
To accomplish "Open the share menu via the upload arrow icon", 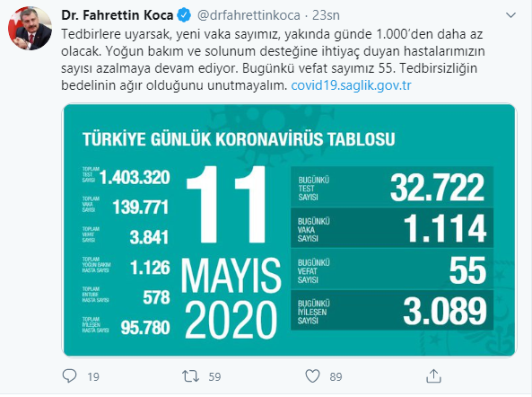I will [x=433, y=376].
